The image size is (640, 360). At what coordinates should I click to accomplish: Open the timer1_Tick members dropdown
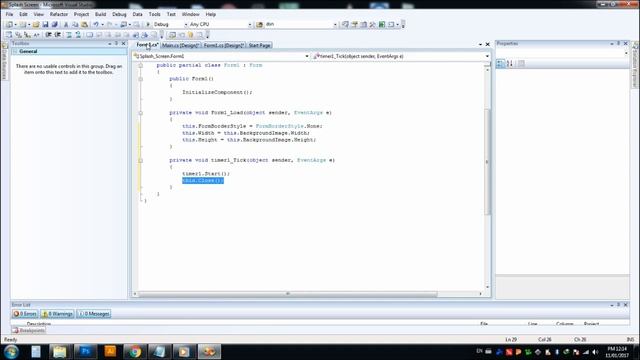487,56
